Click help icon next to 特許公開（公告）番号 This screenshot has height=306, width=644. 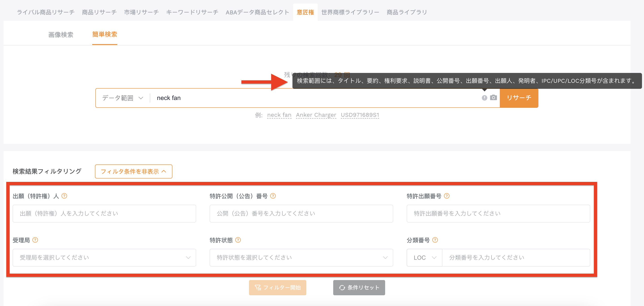(x=273, y=196)
